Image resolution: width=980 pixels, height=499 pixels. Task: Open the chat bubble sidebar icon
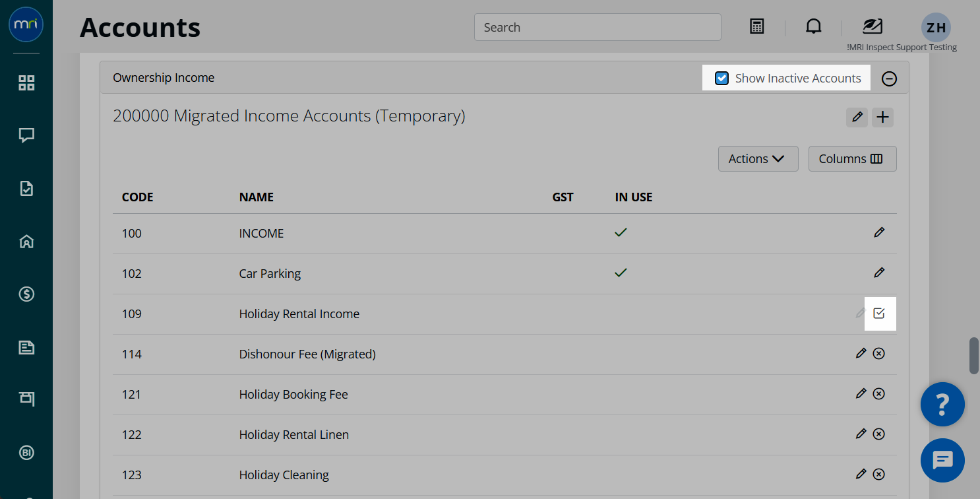[x=26, y=136]
